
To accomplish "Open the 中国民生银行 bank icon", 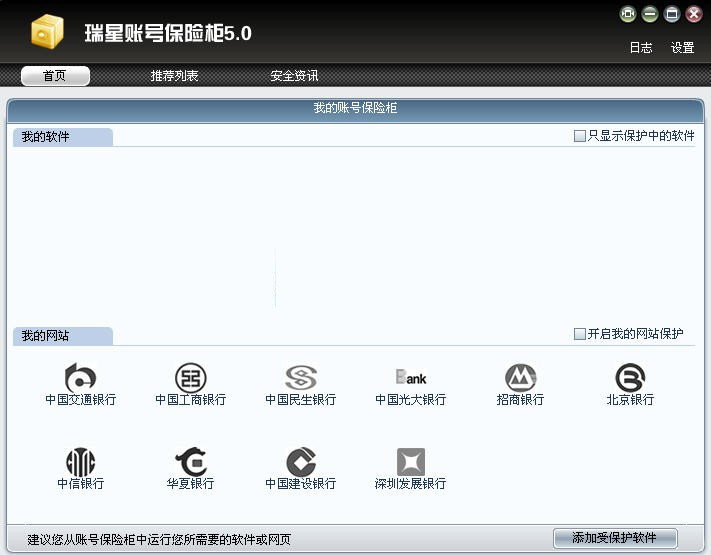I will (301, 378).
